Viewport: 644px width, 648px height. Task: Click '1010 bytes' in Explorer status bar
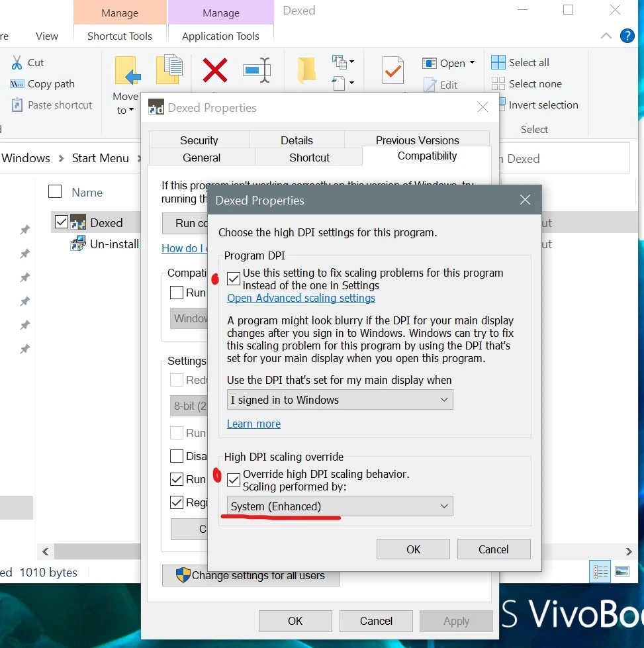point(48,573)
